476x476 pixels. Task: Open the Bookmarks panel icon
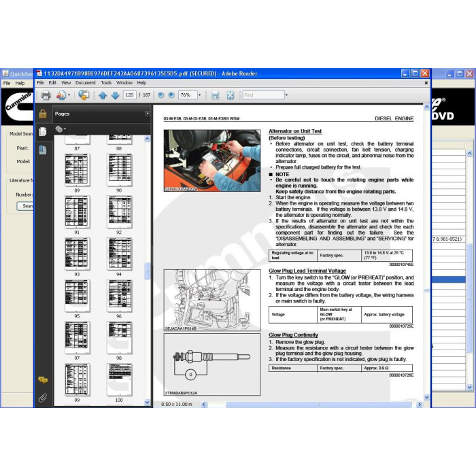click(43, 150)
